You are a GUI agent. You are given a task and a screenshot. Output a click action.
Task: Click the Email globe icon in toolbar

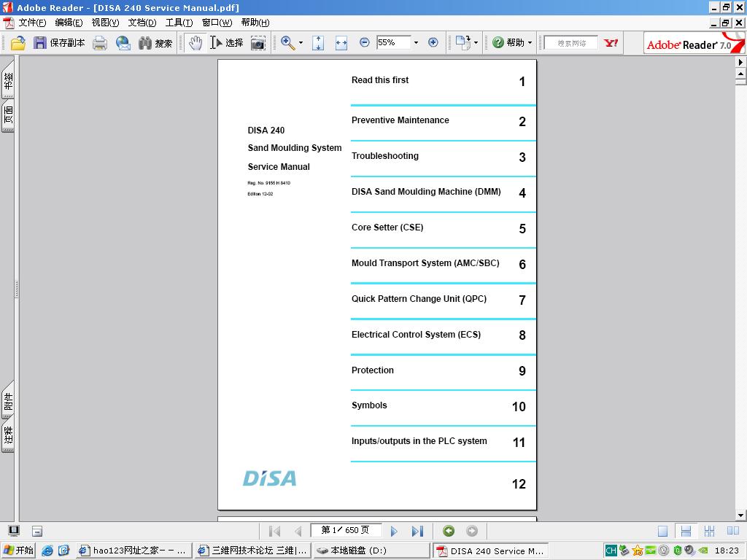[x=123, y=43]
